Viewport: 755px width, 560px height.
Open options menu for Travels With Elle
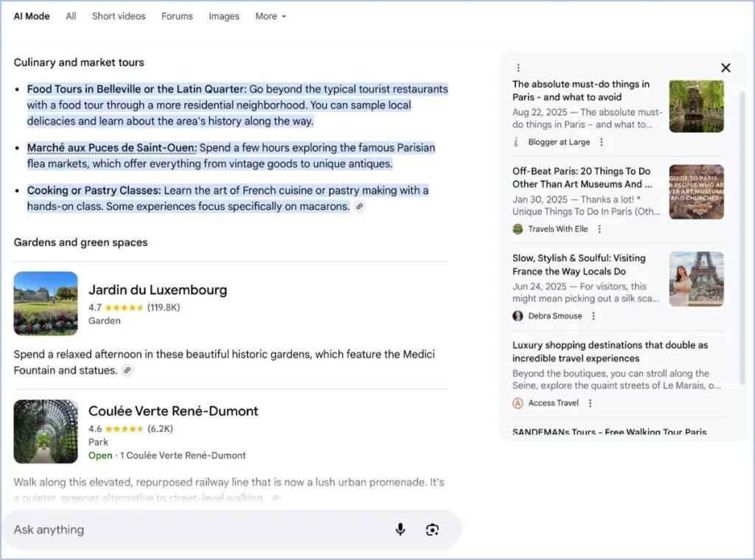[x=599, y=229]
